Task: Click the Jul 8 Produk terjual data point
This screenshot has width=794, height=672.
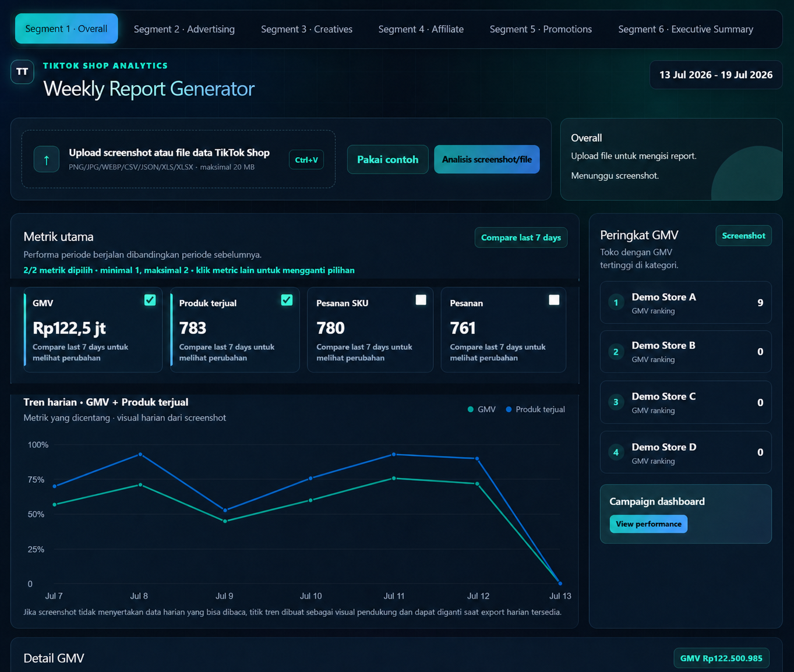Action: pos(140,454)
